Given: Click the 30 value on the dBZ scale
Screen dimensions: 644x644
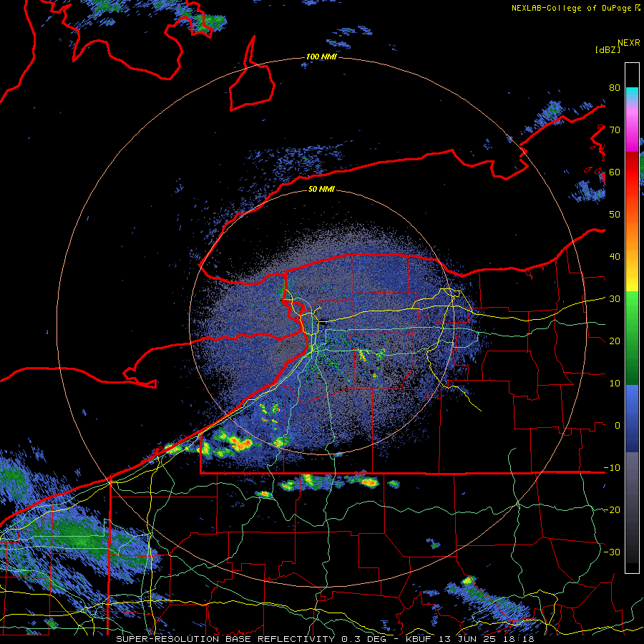Looking at the screenshot, I should [x=615, y=299].
